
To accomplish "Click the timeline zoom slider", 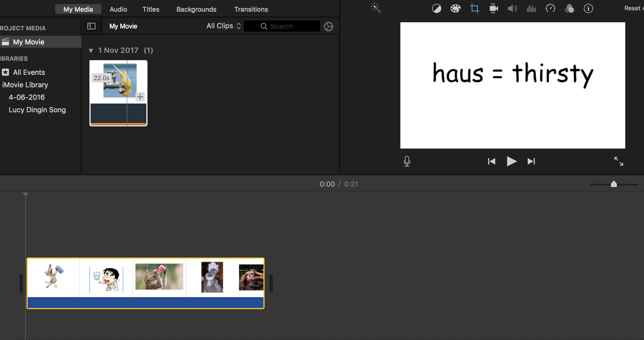I will coord(614,184).
